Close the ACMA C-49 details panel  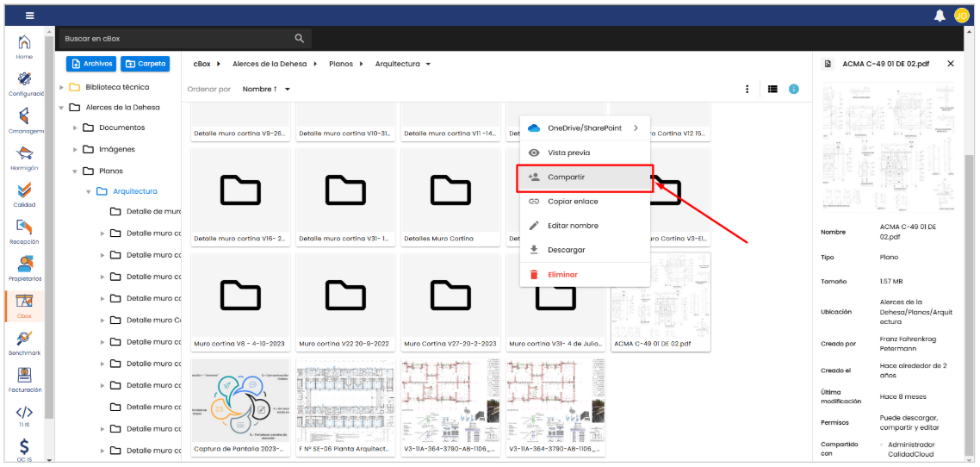tap(951, 64)
